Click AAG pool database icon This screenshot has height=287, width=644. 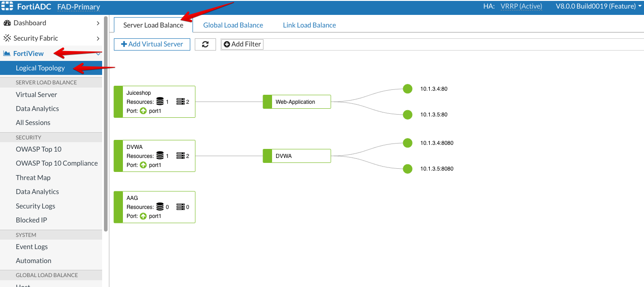[160, 207]
